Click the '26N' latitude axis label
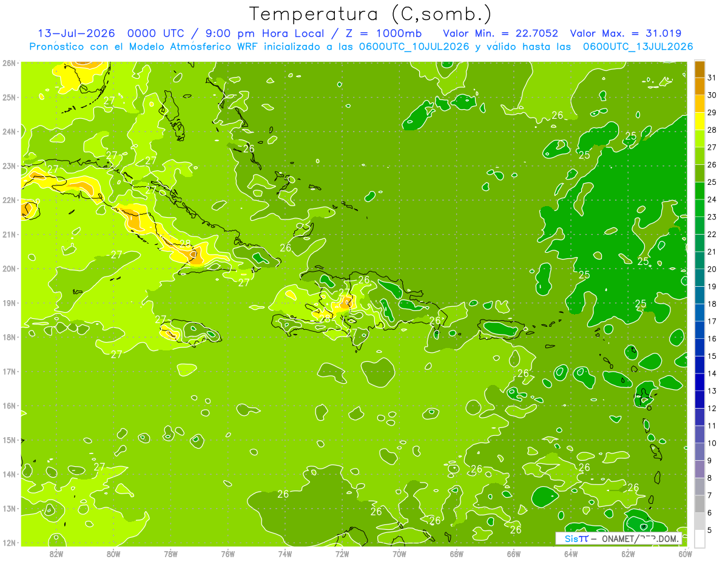The image size is (728, 562). click(8, 62)
